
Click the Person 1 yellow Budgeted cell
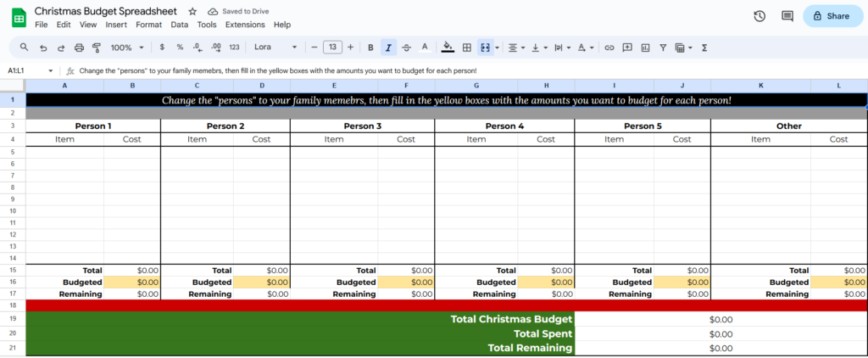(132, 282)
